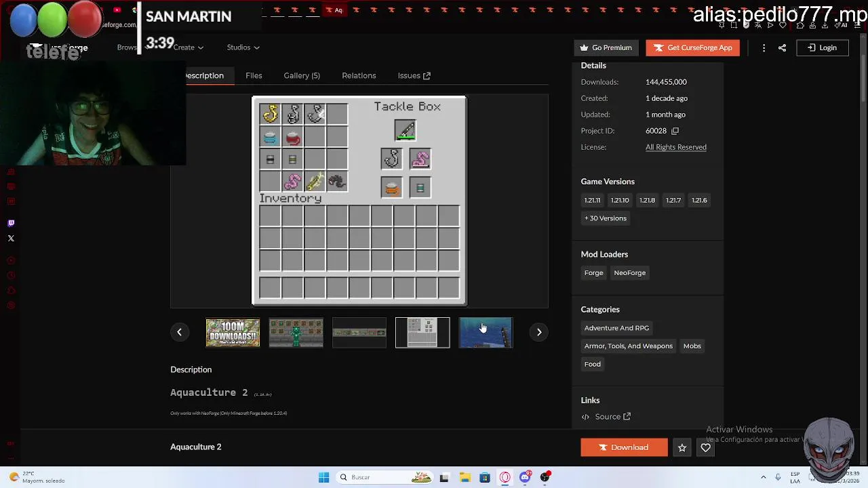Open Microsoft Store from the taskbar
Image resolution: width=868 pixels, height=488 pixels.
pyautogui.click(x=485, y=477)
